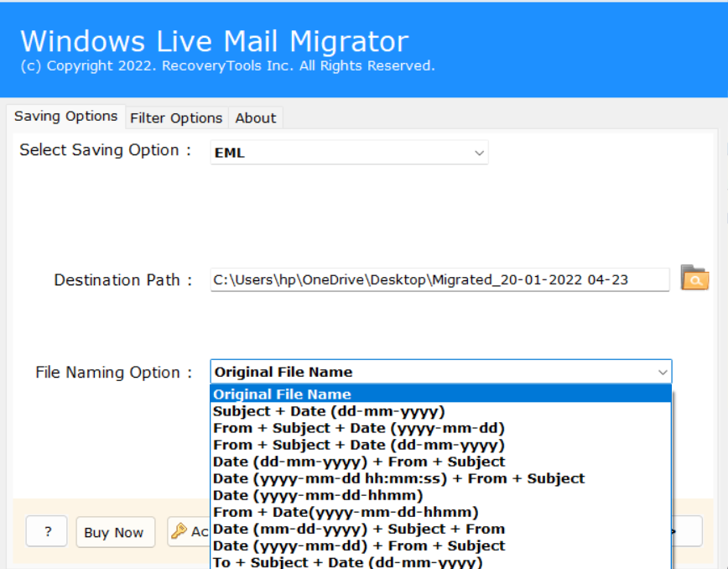
Task: Select Date (dd-mm-yyyy) + From + Subject
Action: 441,462
